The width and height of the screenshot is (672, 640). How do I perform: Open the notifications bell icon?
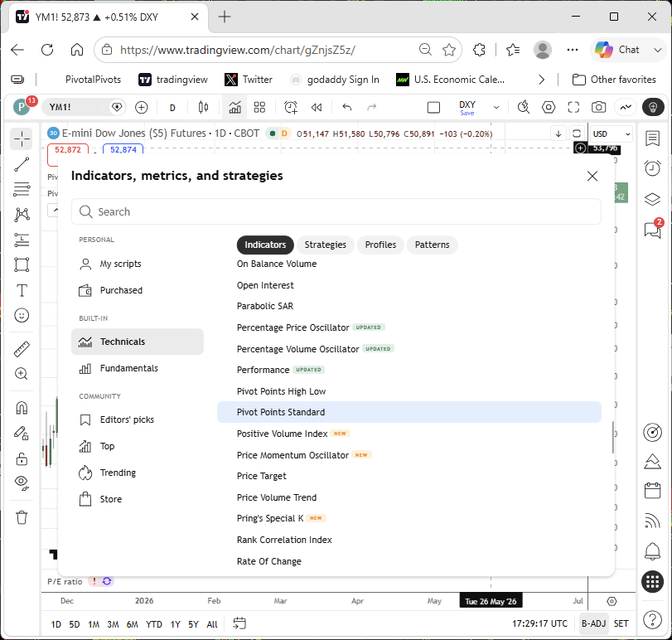point(652,551)
